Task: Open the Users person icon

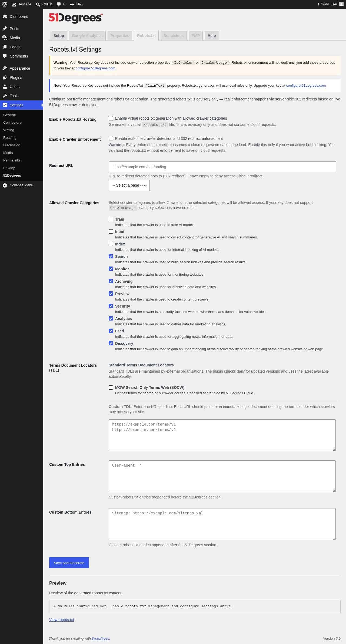Action: [5, 87]
